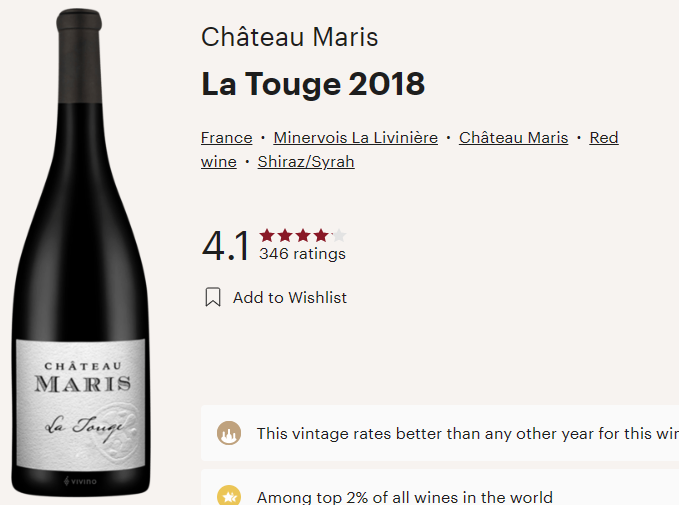Click the La Touge script on the bottle label

(84, 427)
